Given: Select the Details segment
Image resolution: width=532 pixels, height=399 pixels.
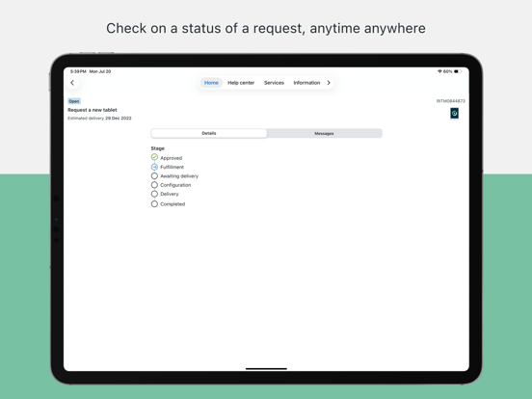Looking at the screenshot, I should point(209,133).
